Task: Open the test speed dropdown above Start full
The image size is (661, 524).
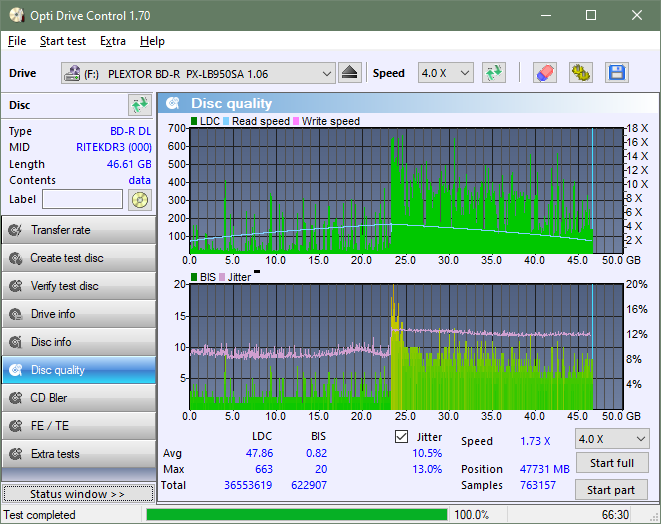Action: pyautogui.click(x=612, y=439)
